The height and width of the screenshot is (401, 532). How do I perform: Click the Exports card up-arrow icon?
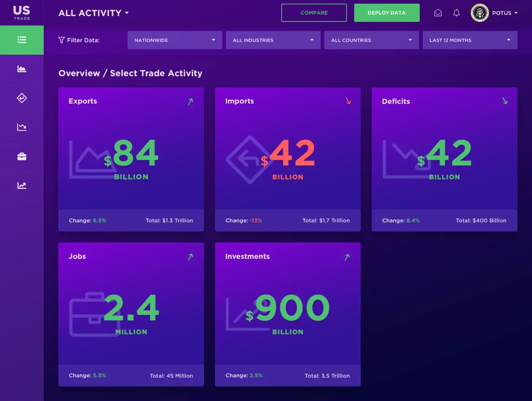point(190,101)
